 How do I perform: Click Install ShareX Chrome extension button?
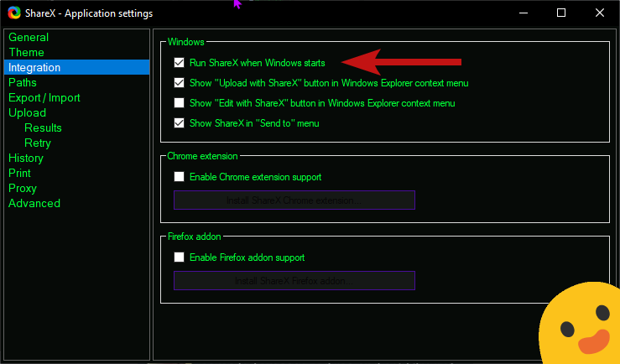click(x=294, y=200)
